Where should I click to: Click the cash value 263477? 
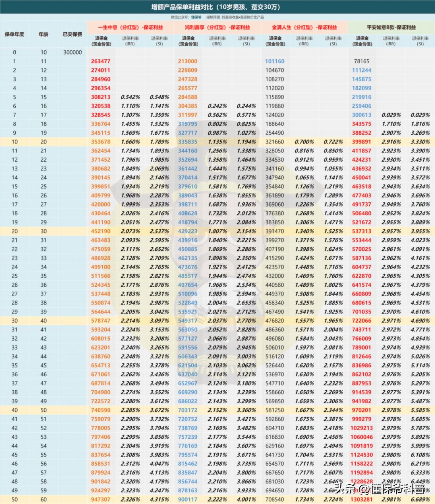point(101,61)
